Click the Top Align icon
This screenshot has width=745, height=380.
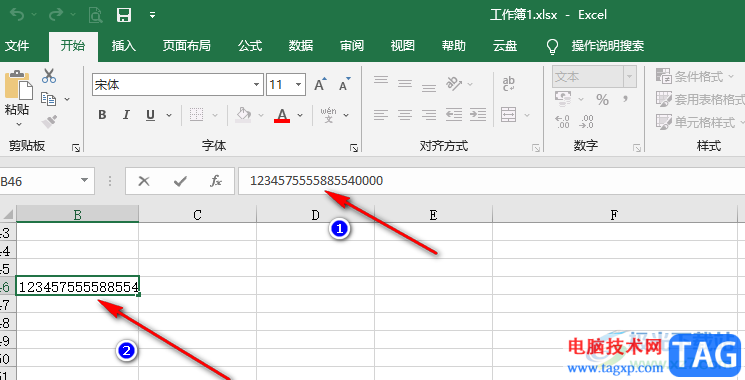point(381,81)
